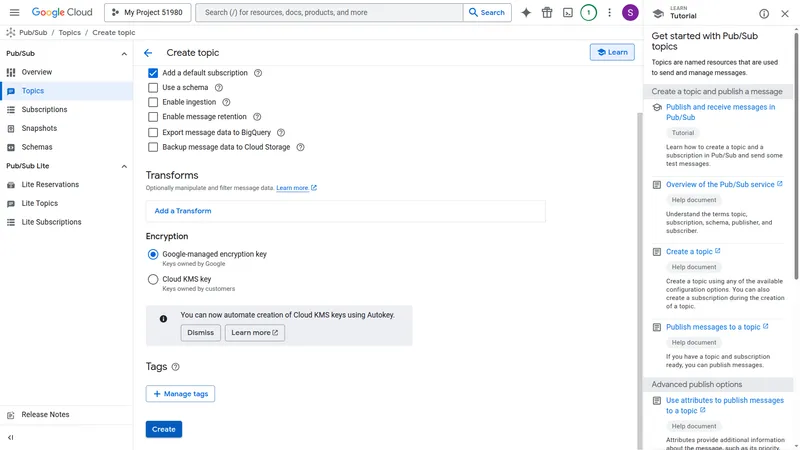Open the purple S account avatar
Image resolution: width=800 pixels, height=450 pixels.
point(630,13)
